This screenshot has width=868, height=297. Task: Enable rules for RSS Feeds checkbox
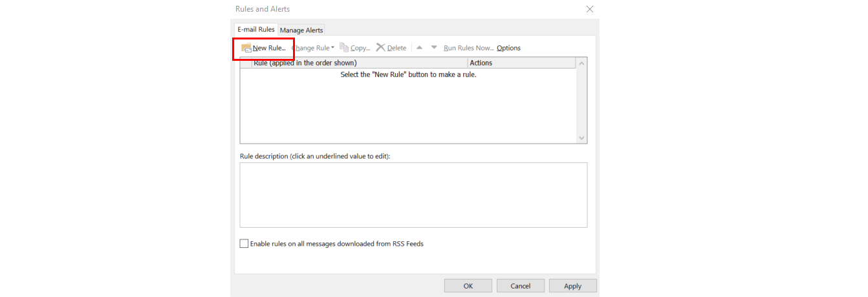coord(244,244)
